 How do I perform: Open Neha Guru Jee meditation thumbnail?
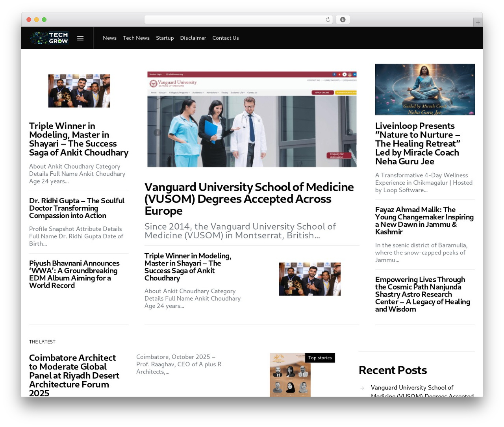tap(425, 89)
